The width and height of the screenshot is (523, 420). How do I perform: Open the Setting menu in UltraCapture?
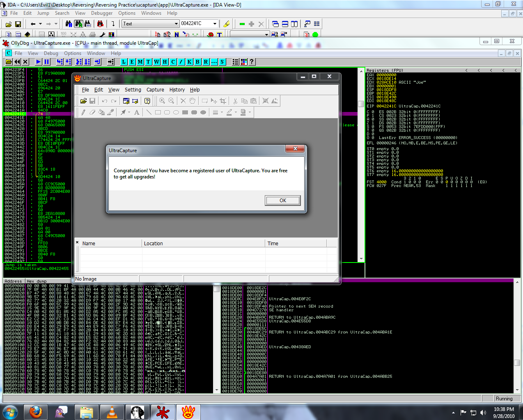coord(133,90)
